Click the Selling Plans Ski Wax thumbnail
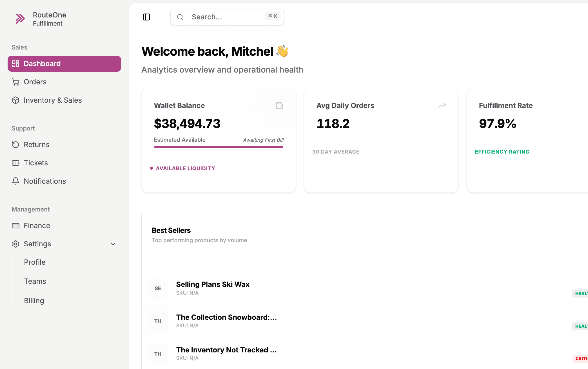 pos(158,288)
